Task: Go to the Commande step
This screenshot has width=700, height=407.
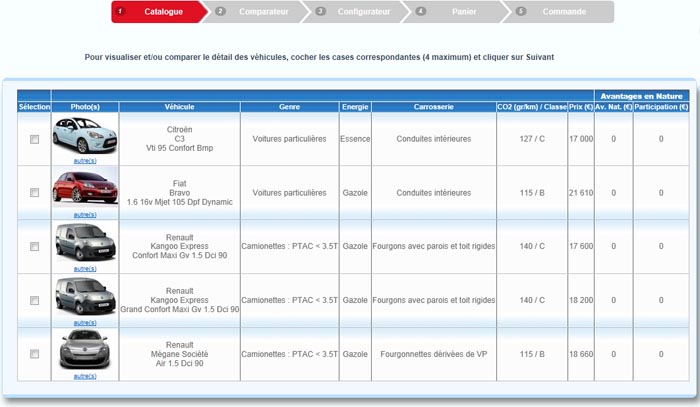Action: point(563,12)
